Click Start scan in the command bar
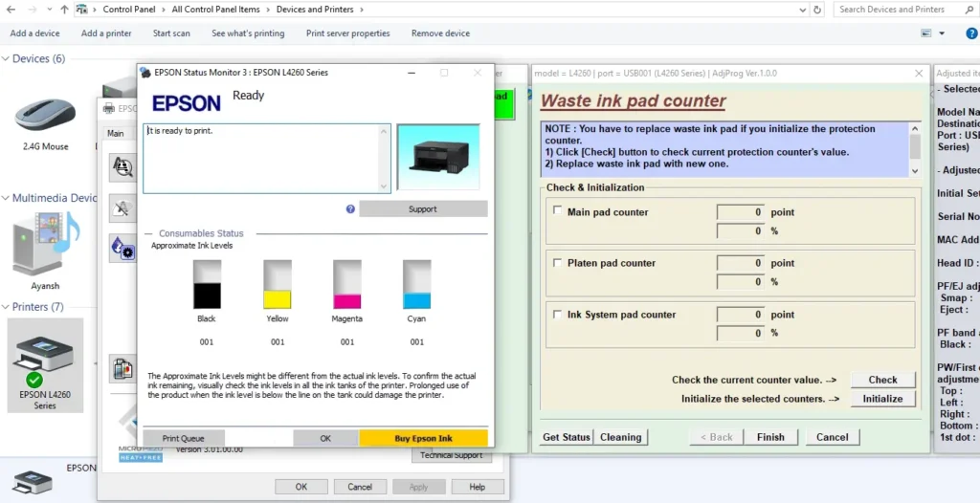 [171, 33]
